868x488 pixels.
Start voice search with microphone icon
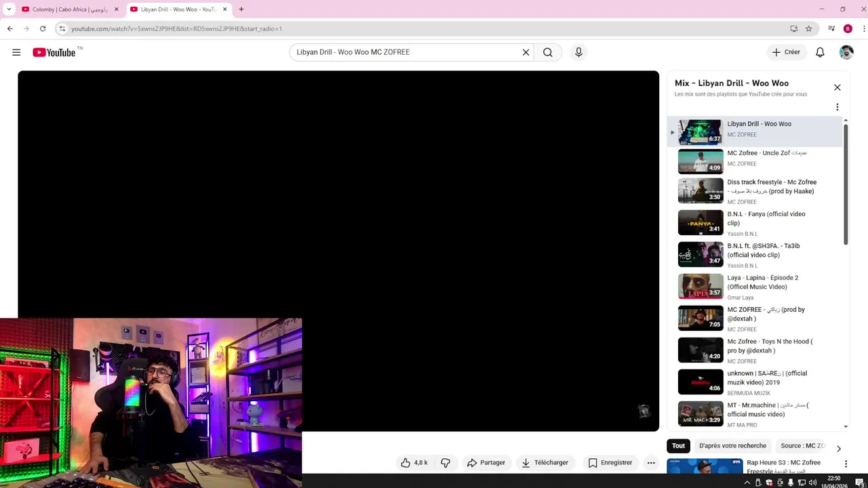578,52
